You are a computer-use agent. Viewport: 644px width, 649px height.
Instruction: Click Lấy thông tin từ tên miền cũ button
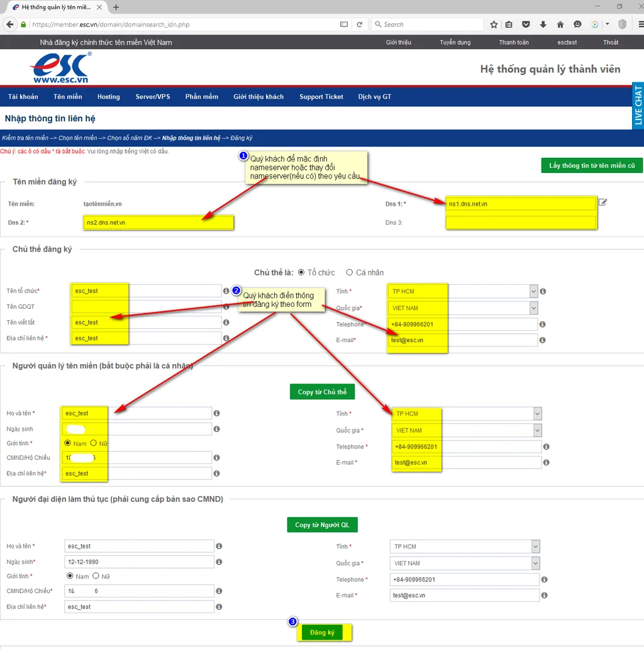592,165
